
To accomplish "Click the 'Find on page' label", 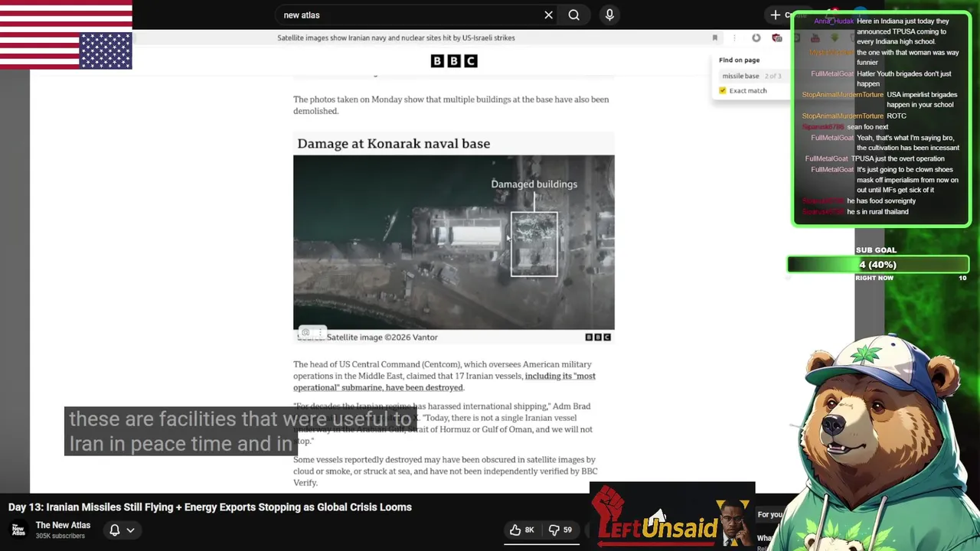I will 739,60.
